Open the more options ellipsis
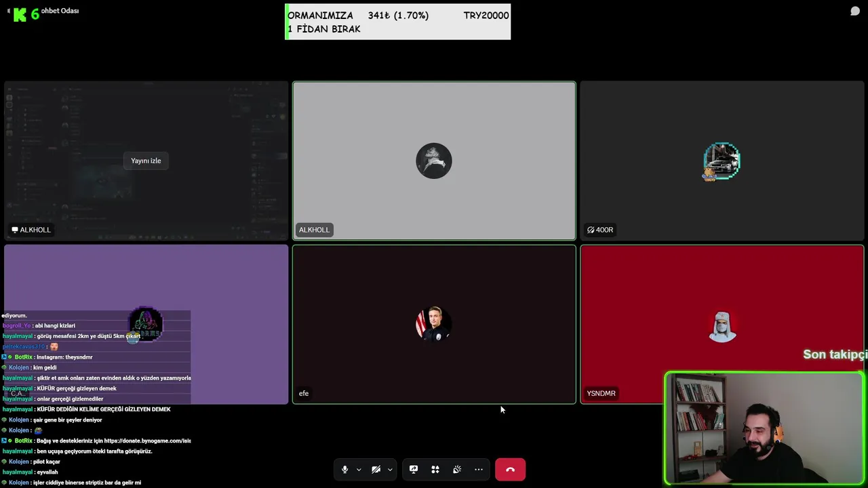 (479, 470)
